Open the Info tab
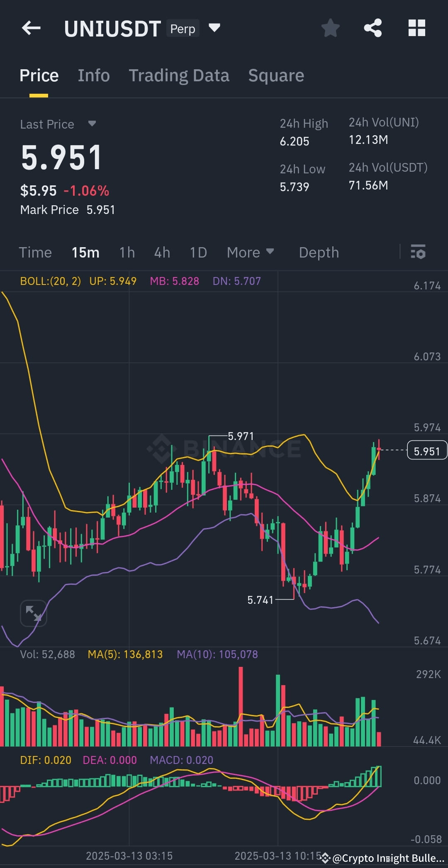 pos(94,75)
